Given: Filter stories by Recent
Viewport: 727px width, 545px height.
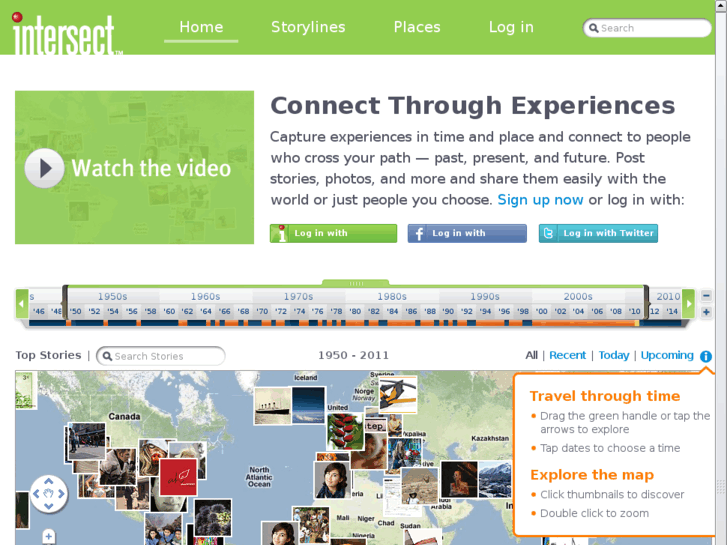Looking at the screenshot, I should (x=568, y=355).
